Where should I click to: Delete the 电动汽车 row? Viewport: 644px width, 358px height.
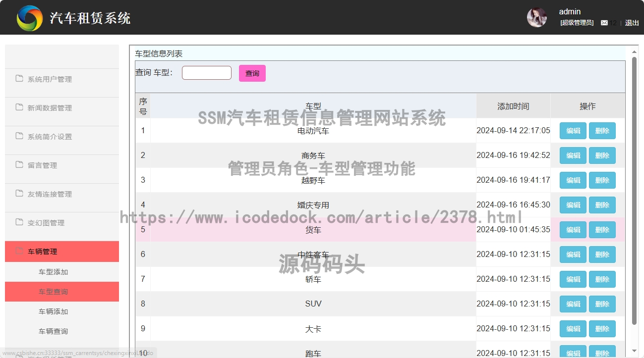(x=602, y=131)
